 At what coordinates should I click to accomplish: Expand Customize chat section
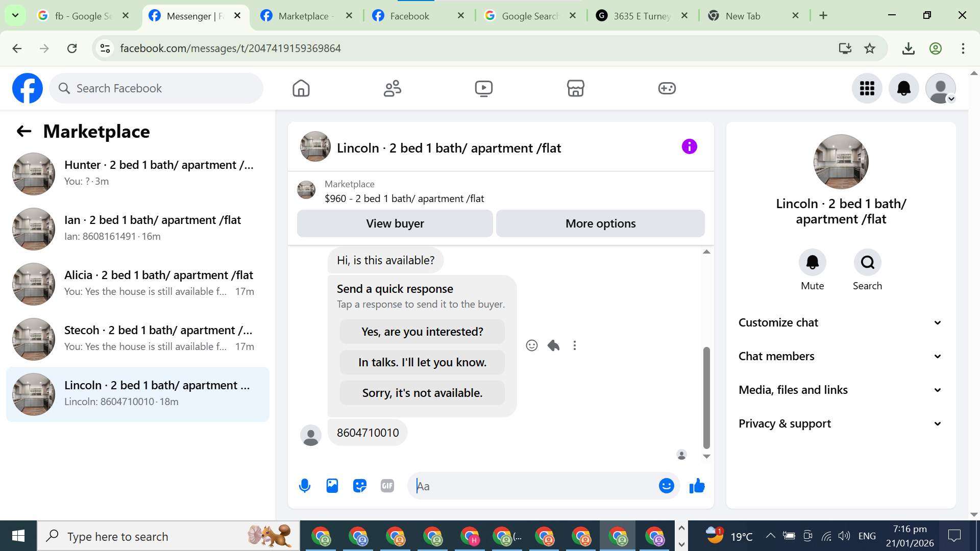point(840,322)
